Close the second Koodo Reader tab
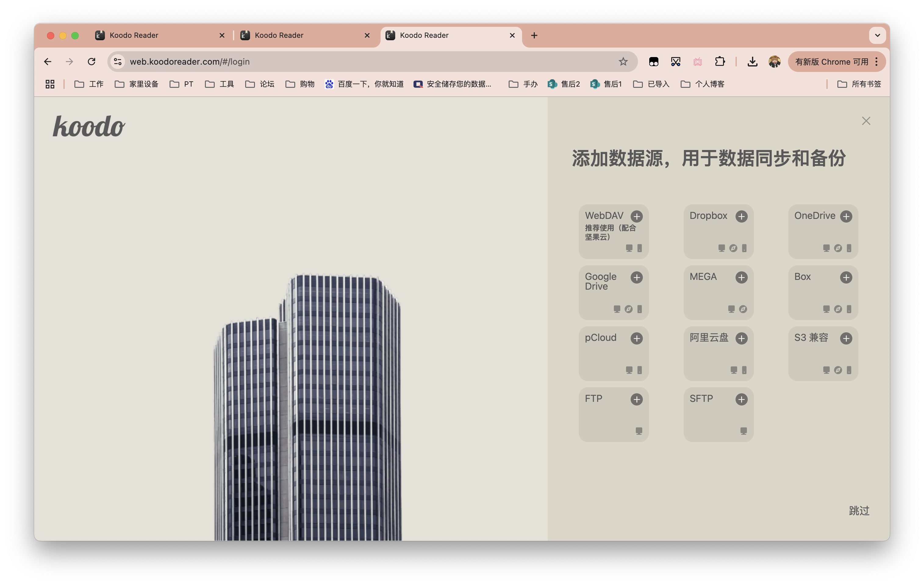Screen dimensions: 924x586 [x=367, y=35]
